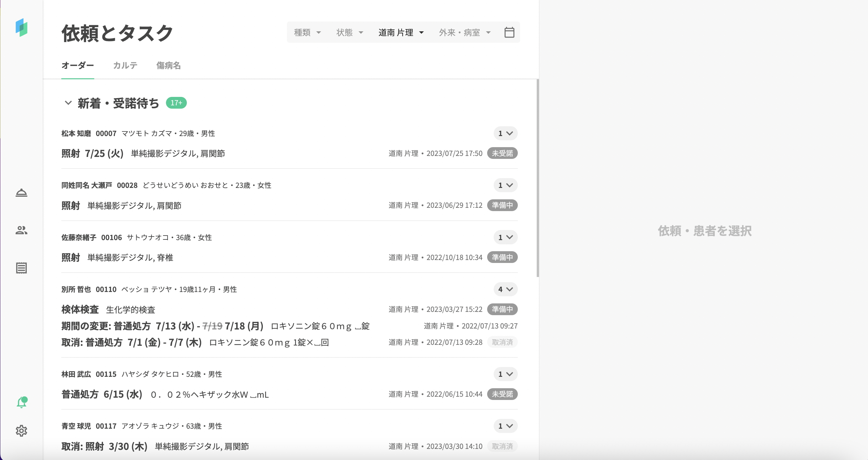This screenshot has width=868, height=460.
Task: Open the receipt document icon in the sidebar
Action: coord(21,268)
